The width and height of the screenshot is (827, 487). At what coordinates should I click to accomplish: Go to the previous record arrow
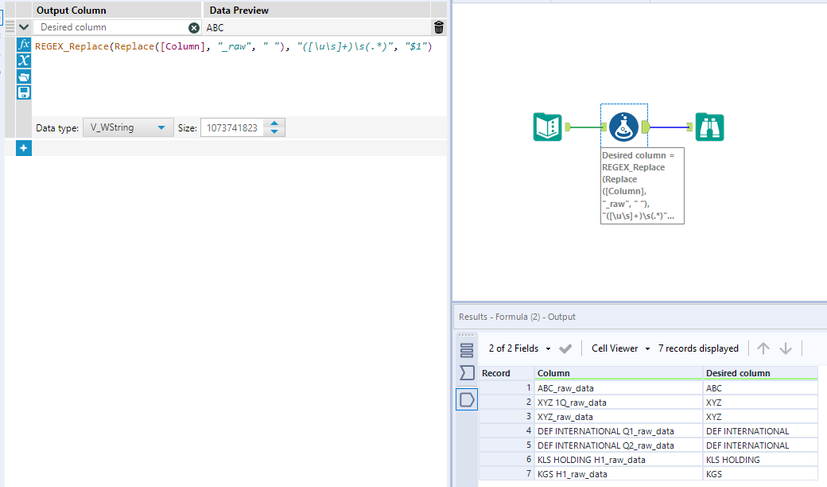click(763, 348)
